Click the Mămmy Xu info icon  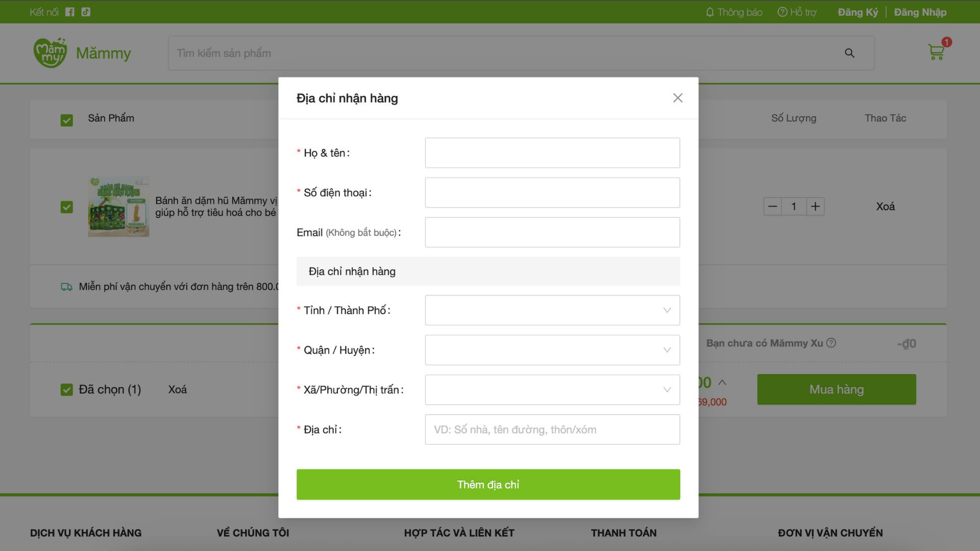831,343
